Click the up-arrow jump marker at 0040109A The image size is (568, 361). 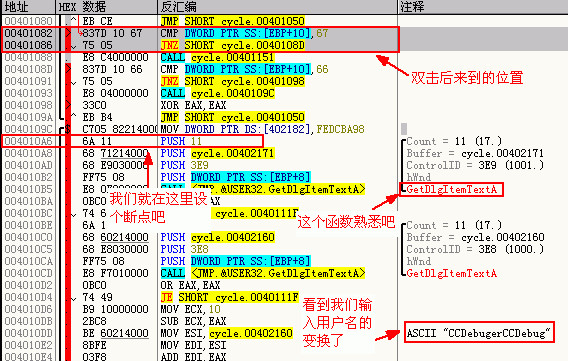[74, 116]
